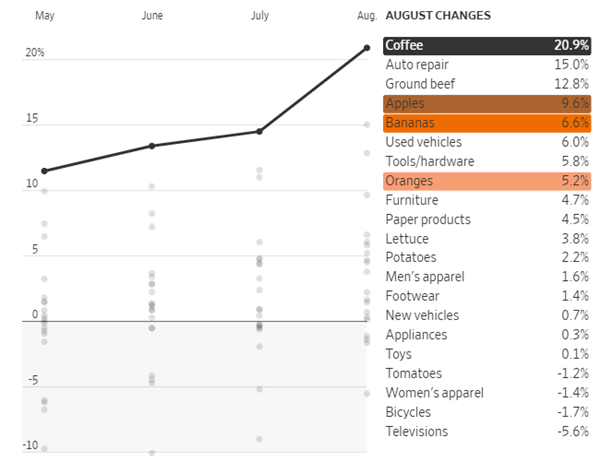Select Lettuce in the changes list
This screenshot has height=461, width=600.
click(481, 239)
